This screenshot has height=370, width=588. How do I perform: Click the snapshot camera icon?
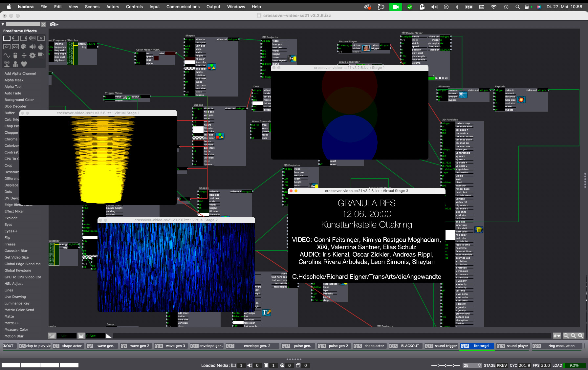[x=53, y=24]
